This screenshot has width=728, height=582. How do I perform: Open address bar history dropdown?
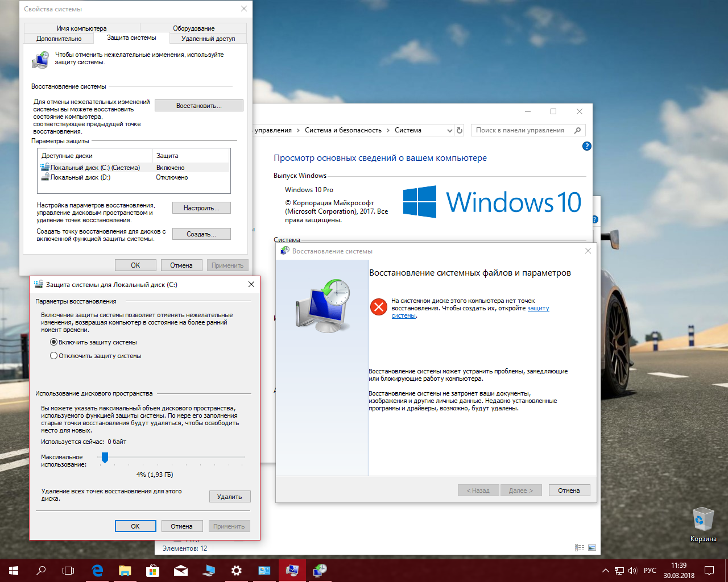449,130
